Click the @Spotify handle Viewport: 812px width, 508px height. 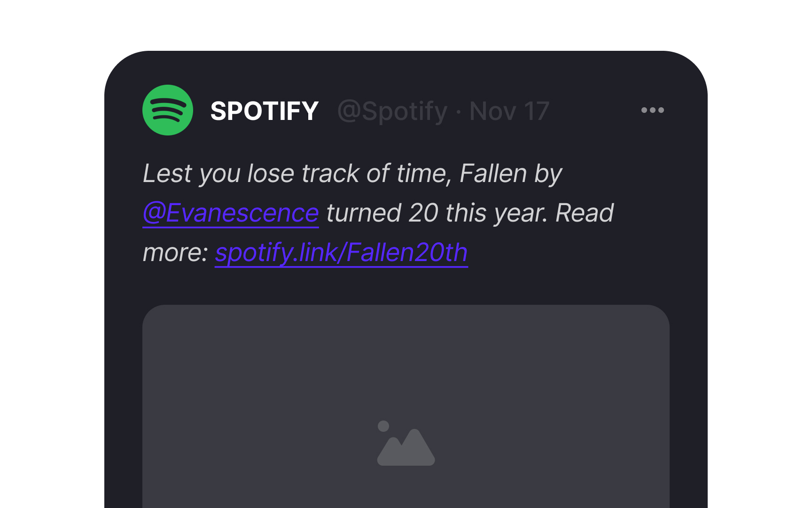(391, 111)
